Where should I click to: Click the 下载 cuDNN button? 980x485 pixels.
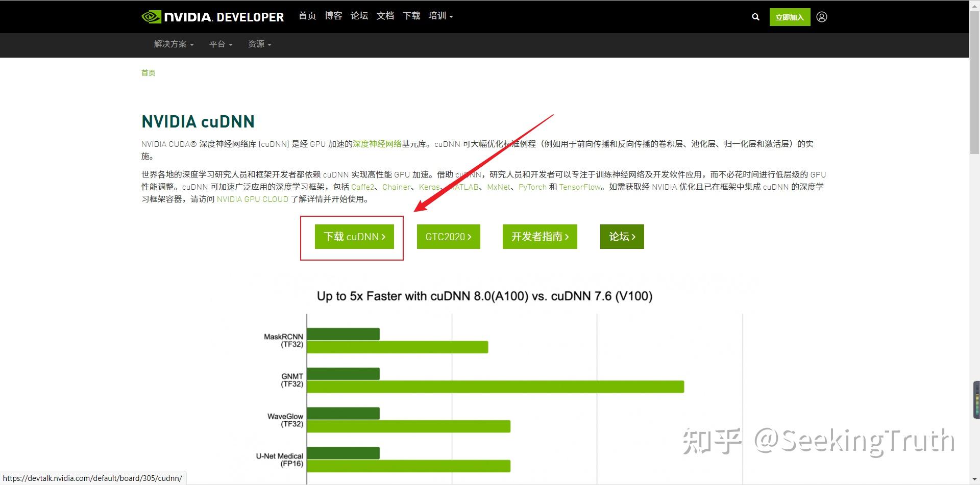point(354,237)
